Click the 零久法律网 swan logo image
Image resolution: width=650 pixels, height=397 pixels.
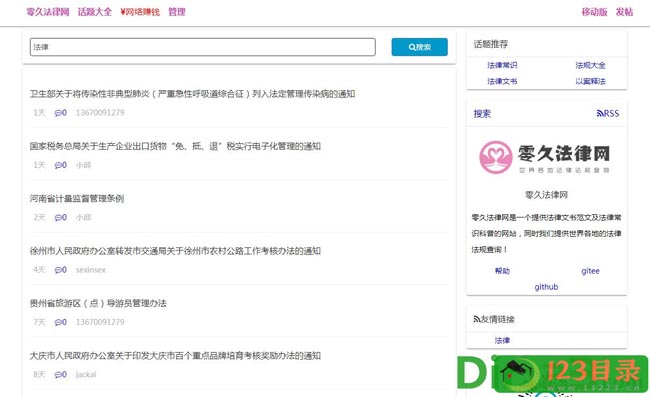546,157
